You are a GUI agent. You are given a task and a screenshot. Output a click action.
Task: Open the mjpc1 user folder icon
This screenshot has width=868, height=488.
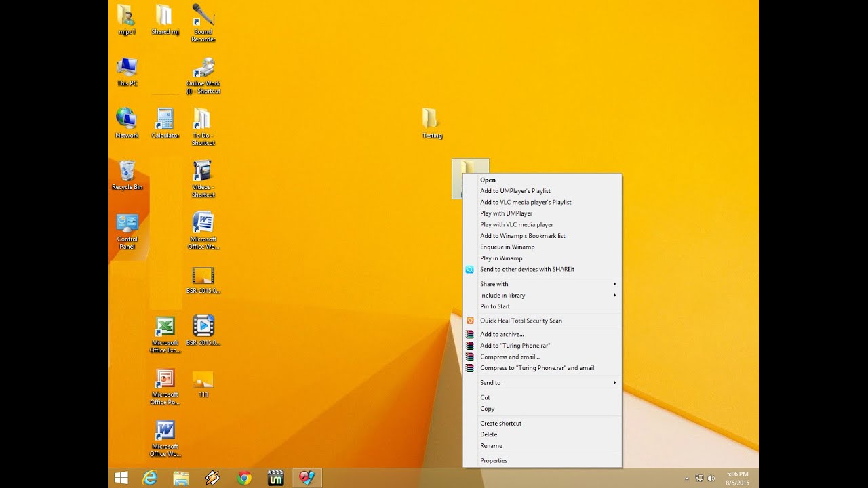[x=127, y=19]
